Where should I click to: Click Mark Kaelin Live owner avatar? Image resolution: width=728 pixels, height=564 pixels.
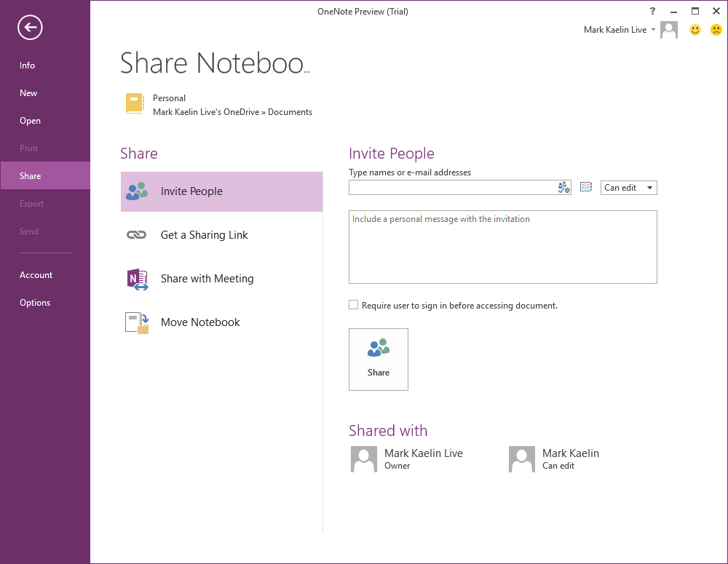coord(363,459)
